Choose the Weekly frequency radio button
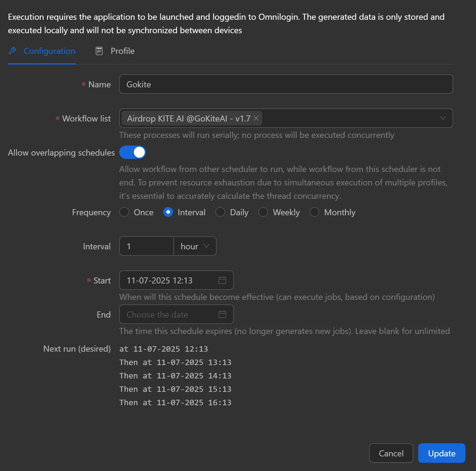Image resolution: width=476 pixels, height=471 pixels. (x=263, y=212)
